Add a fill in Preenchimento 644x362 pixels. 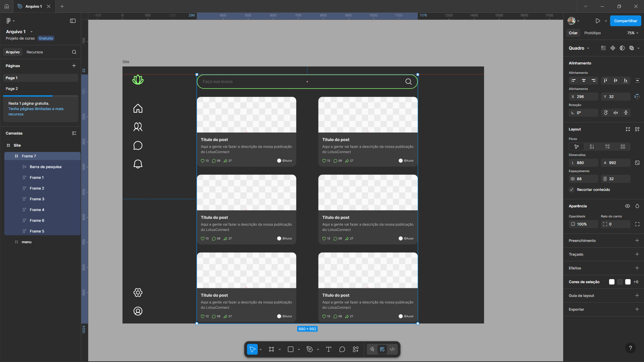click(x=637, y=241)
